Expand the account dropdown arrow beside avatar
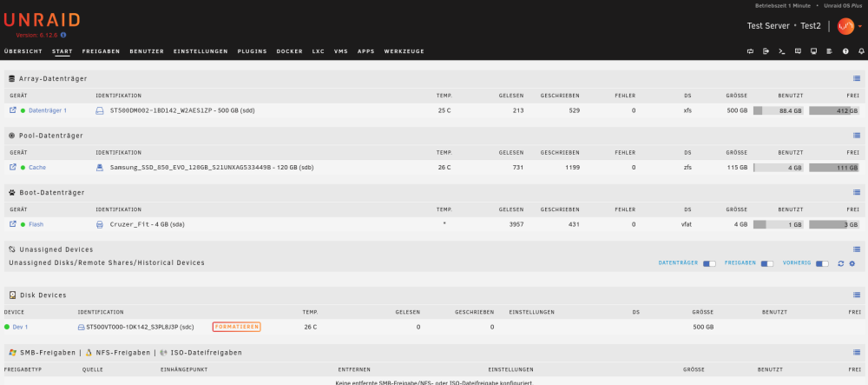Viewport: 868px width, 385px height. [860, 27]
